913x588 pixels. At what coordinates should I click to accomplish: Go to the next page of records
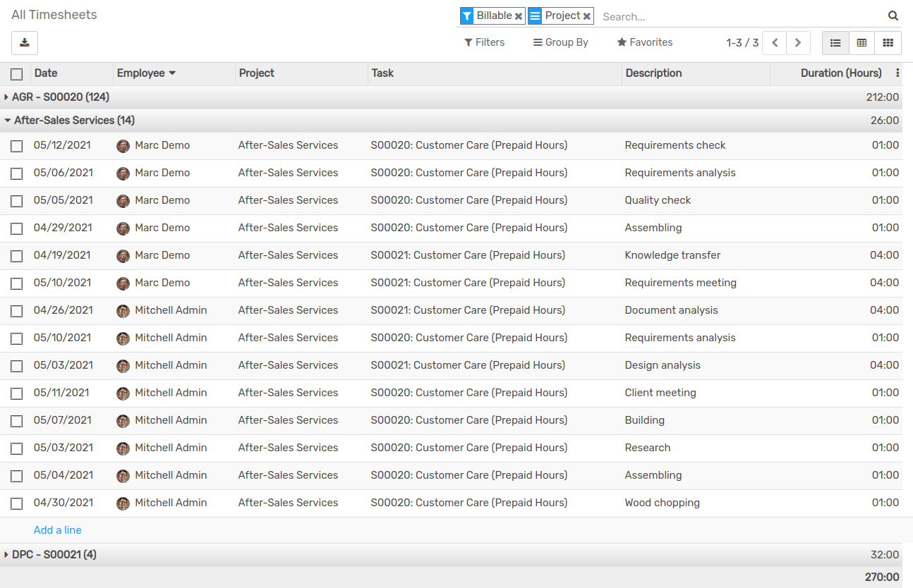pos(798,42)
